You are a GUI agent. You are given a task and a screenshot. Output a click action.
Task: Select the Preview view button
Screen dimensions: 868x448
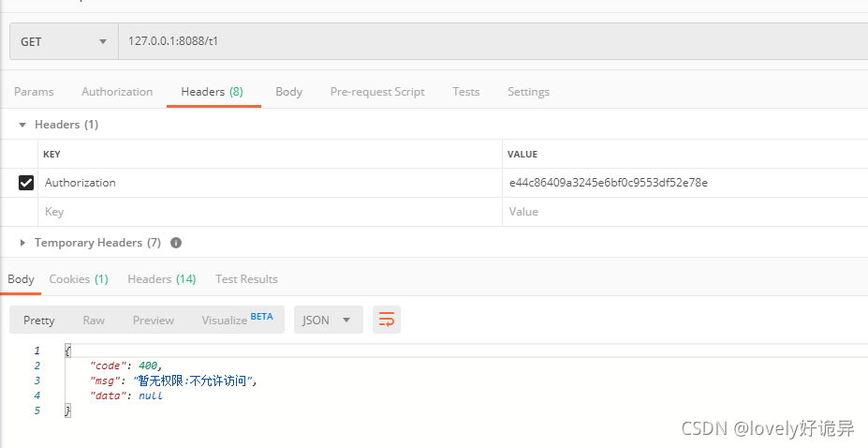point(154,321)
